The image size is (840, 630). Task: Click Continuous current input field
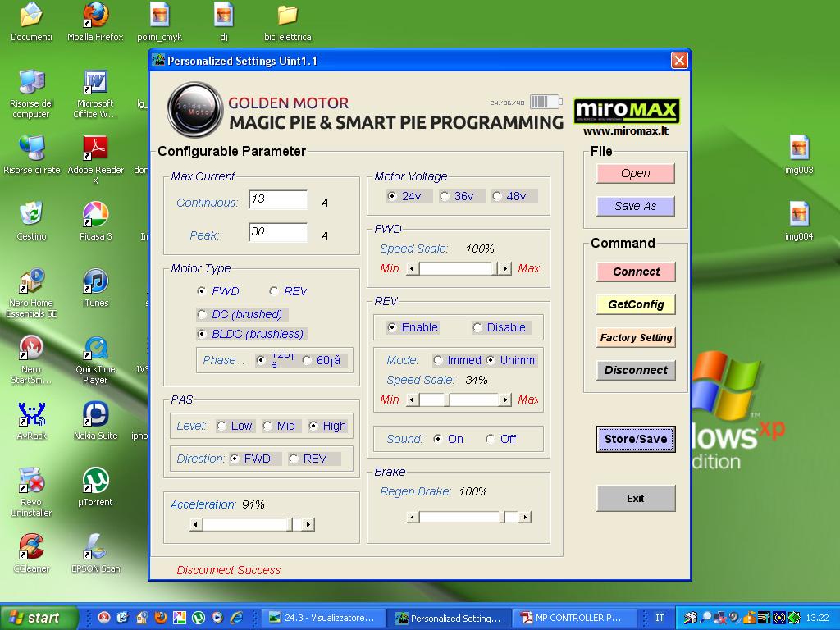coord(278,200)
